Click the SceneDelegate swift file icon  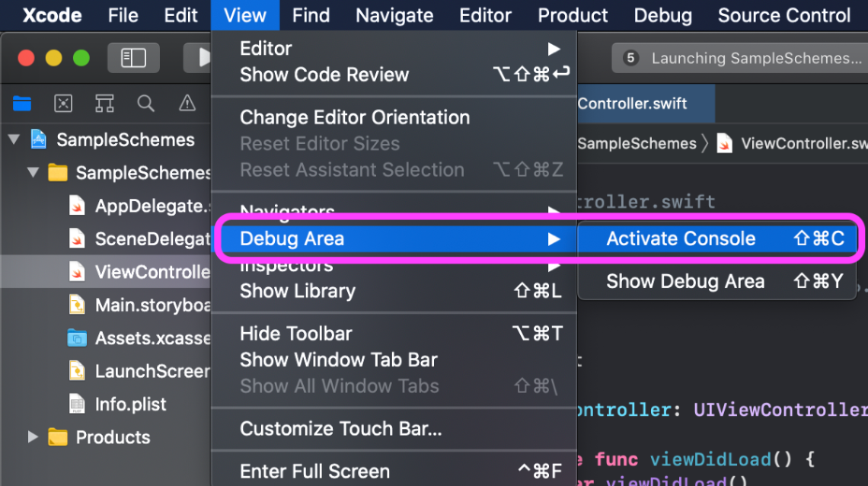coord(77,239)
